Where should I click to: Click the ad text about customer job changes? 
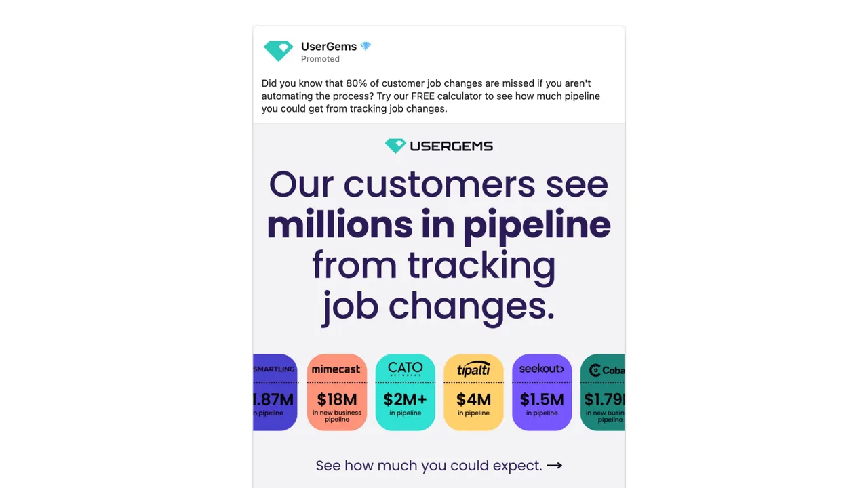[x=431, y=96]
